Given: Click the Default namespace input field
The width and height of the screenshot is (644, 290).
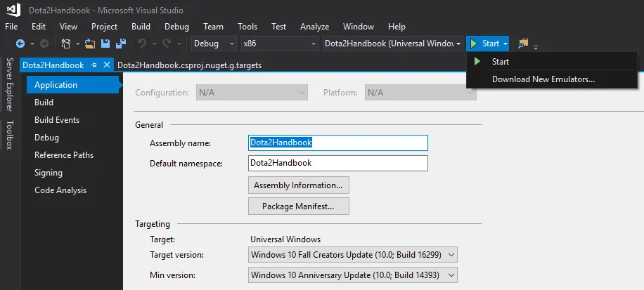Looking at the screenshot, I should pyautogui.click(x=338, y=163).
